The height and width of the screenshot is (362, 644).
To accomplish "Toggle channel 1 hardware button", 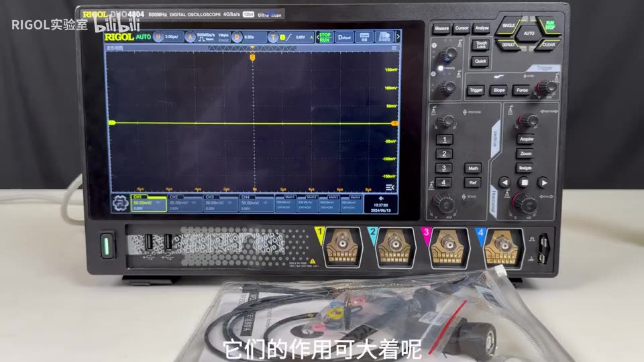I will point(444,139).
